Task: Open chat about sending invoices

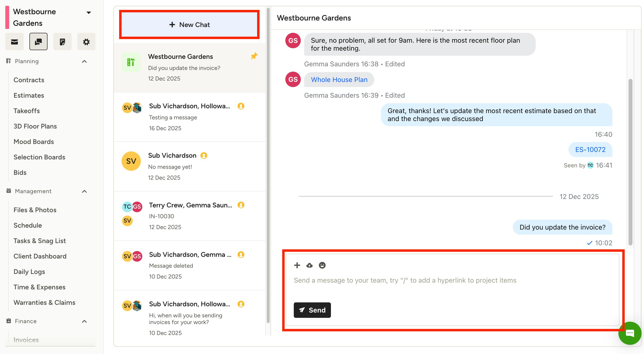Action: (x=190, y=313)
